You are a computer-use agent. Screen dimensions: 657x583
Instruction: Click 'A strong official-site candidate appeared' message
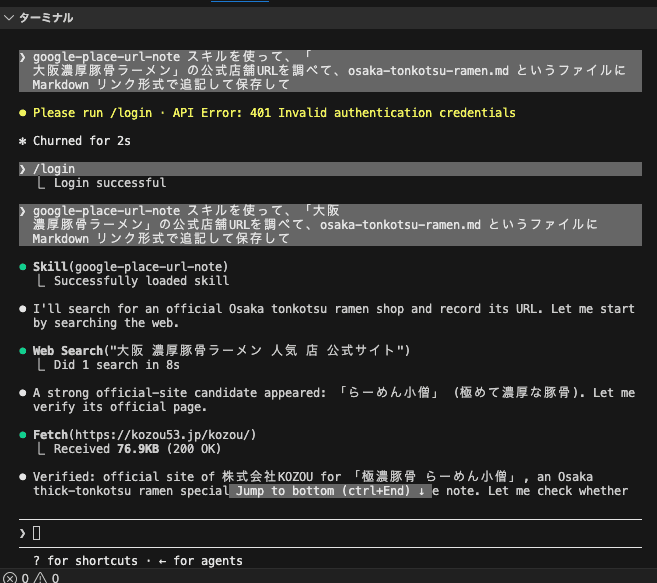pos(334,399)
